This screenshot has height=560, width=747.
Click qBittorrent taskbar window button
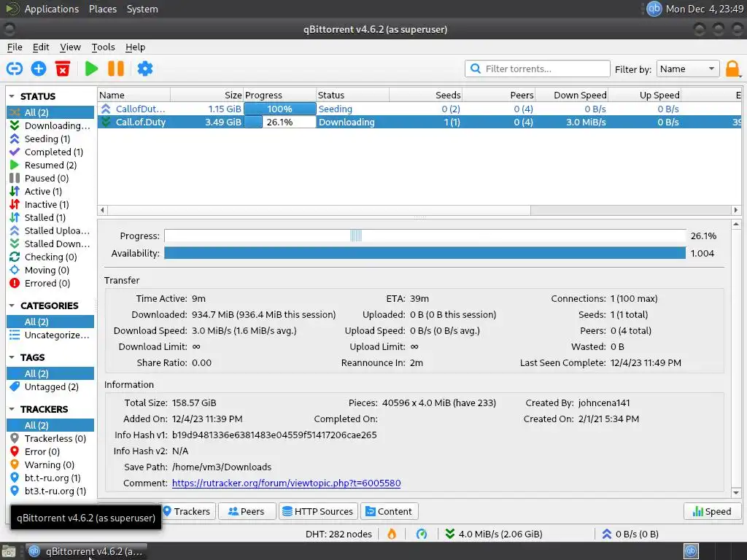click(x=86, y=551)
